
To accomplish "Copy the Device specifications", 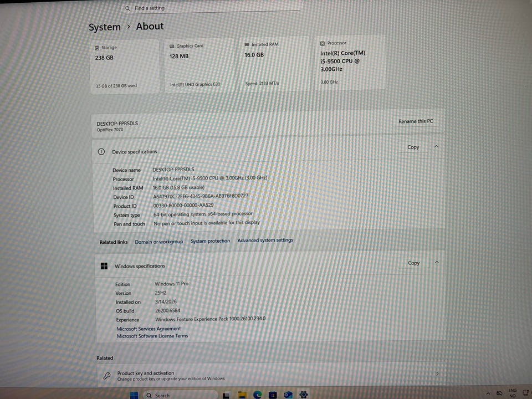I will coord(413,147).
